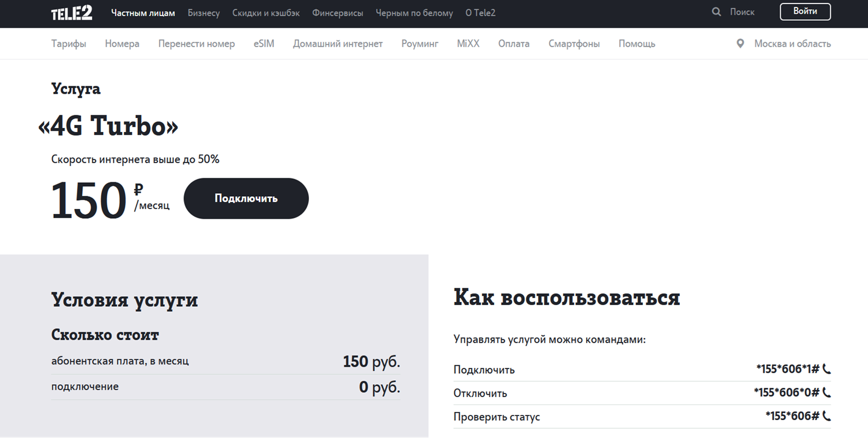Open Финсервисы in top bar

[338, 13]
